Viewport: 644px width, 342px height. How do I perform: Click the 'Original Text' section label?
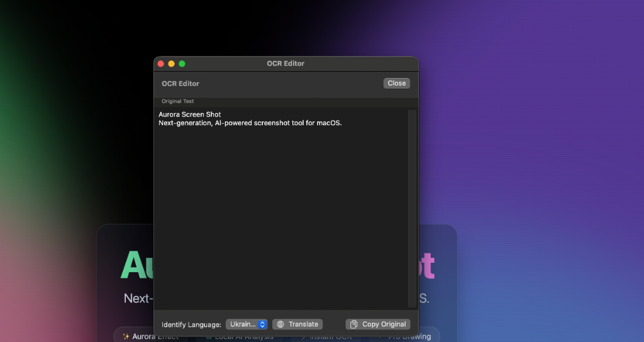(178, 101)
